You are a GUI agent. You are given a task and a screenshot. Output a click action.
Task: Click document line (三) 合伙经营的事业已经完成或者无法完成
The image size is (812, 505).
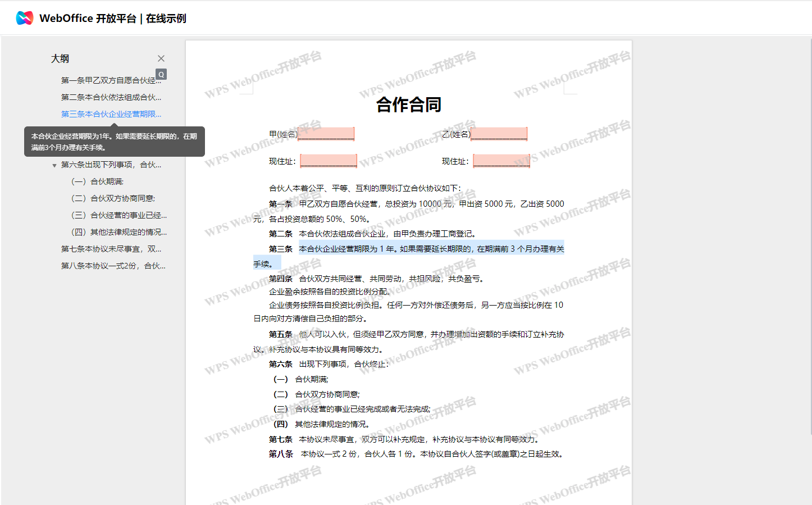tap(352, 409)
